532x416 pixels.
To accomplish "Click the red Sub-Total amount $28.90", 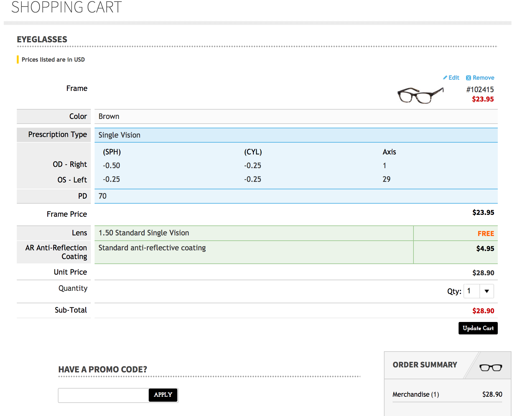I will tap(483, 311).
